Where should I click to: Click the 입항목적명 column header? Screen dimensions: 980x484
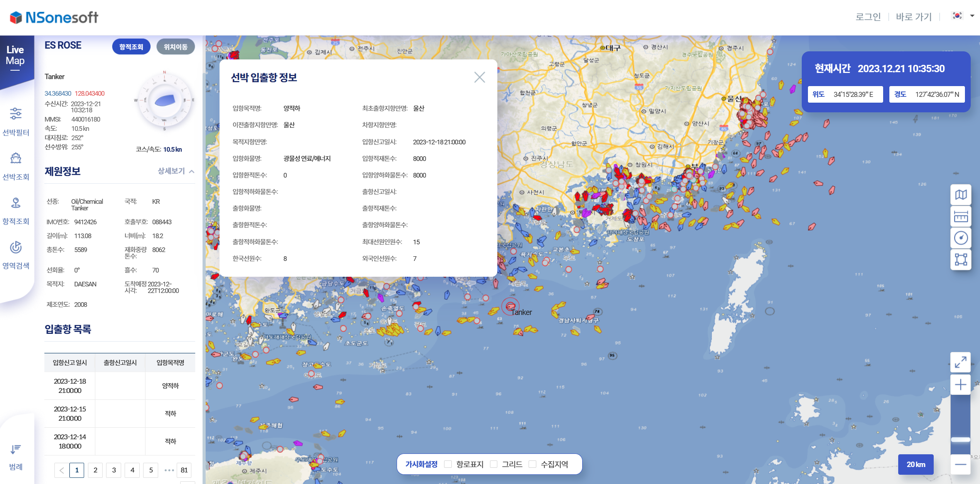170,362
